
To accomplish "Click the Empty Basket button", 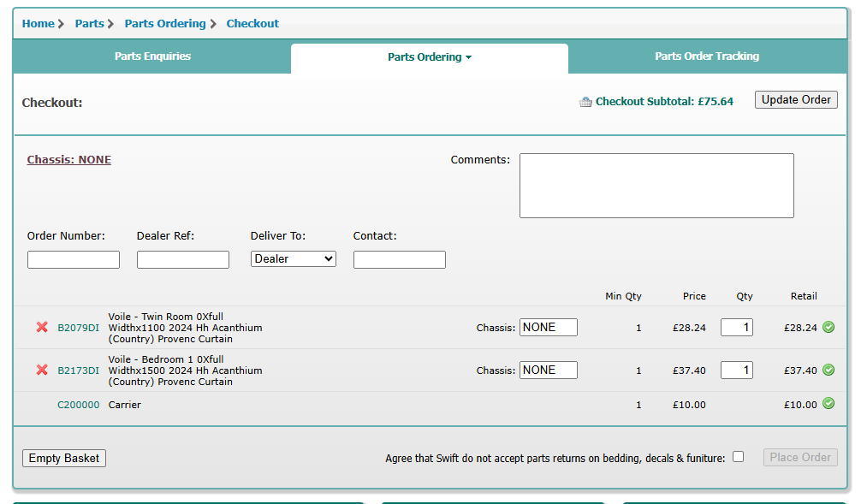I will click(x=64, y=458).
